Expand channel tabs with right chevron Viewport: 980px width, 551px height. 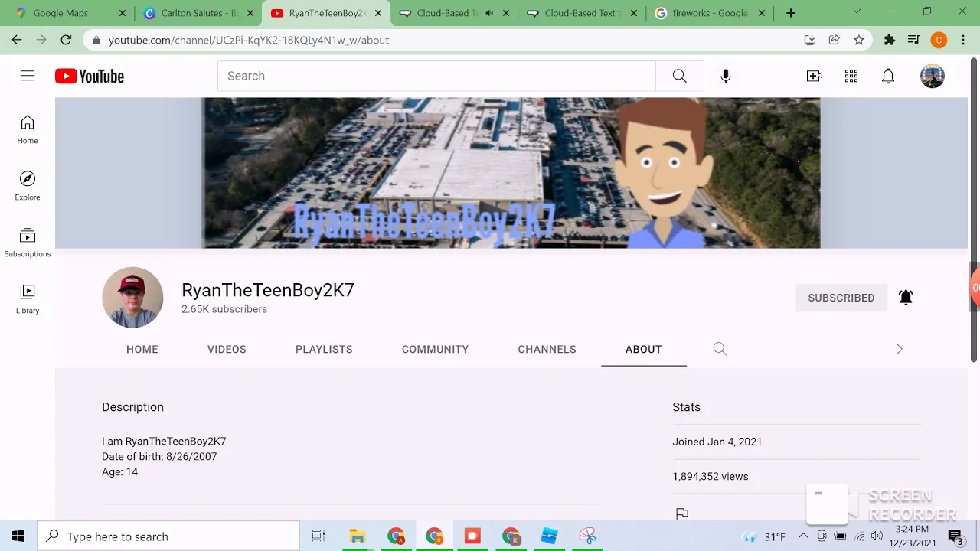click(900, 349)
